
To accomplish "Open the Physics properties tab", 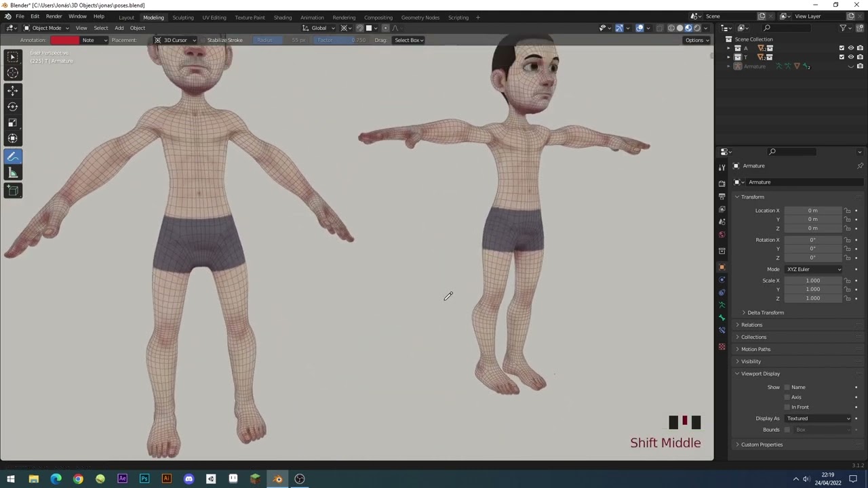I will [722, 280].
